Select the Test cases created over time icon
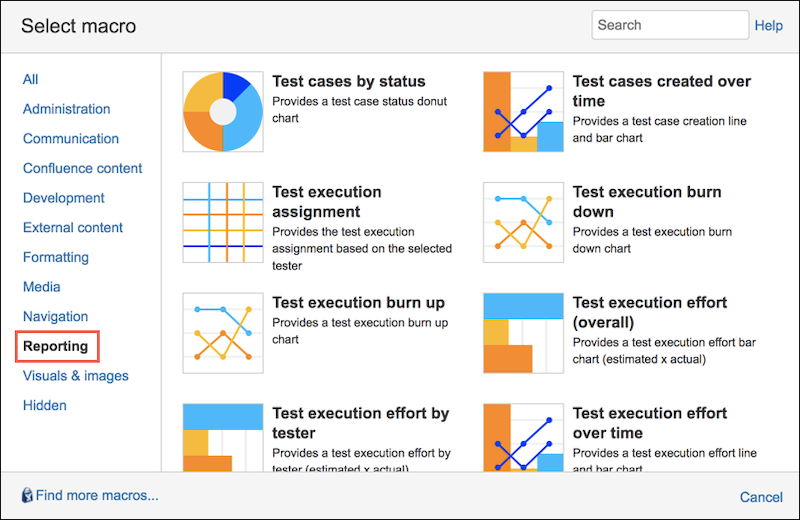This screenshot has width=800, height=520. [x=523, y=112]
